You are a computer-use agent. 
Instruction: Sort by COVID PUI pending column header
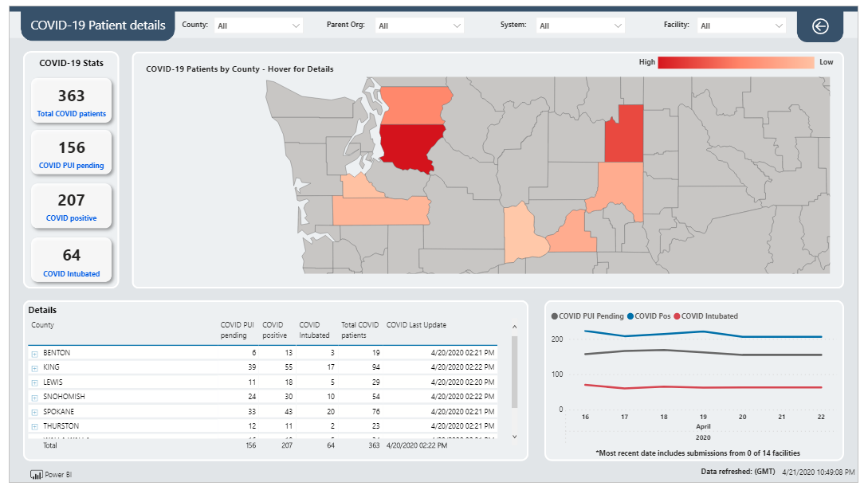coord(237,330)
